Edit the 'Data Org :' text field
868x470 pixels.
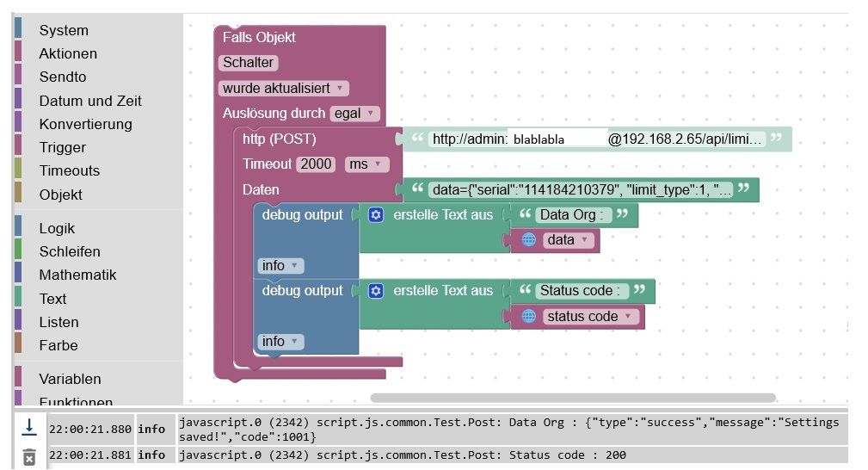click(x=574, y=214)
